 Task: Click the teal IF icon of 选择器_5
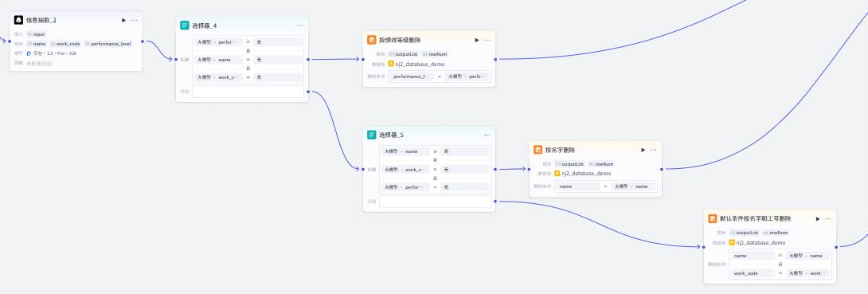(x=372, y=135)
